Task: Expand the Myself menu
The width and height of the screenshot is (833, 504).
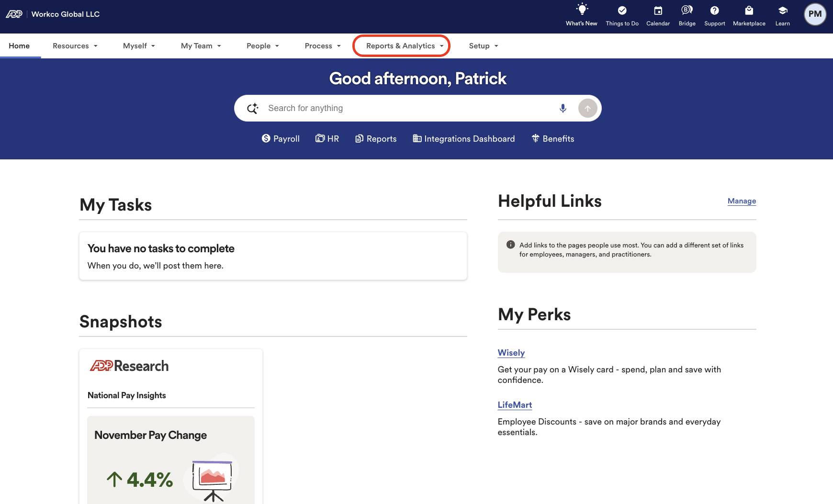Action: (x=139, y=46)
